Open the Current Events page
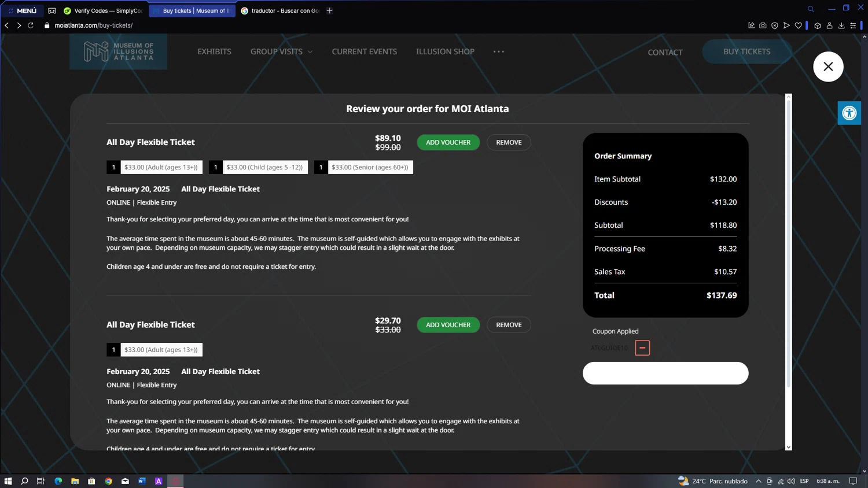 (x=364, y=51)
